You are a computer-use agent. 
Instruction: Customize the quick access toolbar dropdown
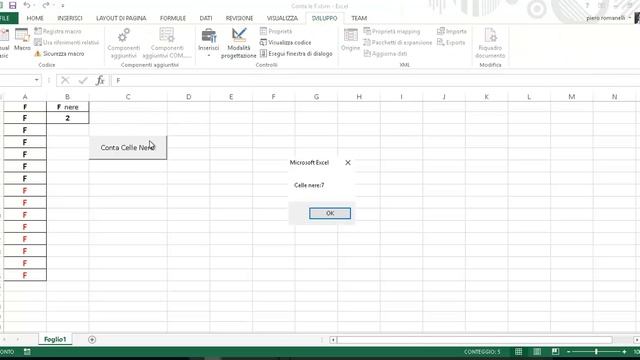point(62,6)
